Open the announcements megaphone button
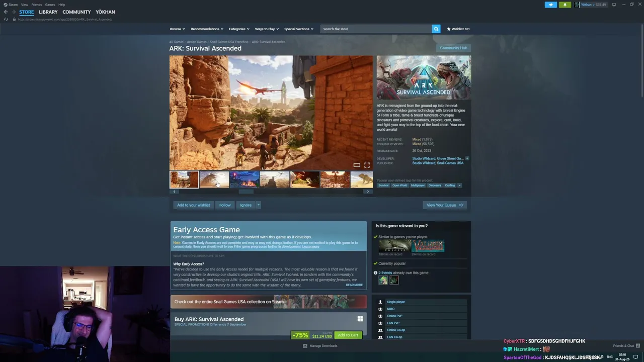Viewport: 644px width, 362px height. [x=550, y=5]
